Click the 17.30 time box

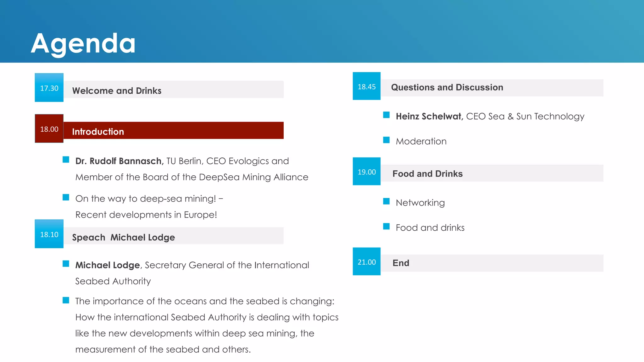(49, 88)
